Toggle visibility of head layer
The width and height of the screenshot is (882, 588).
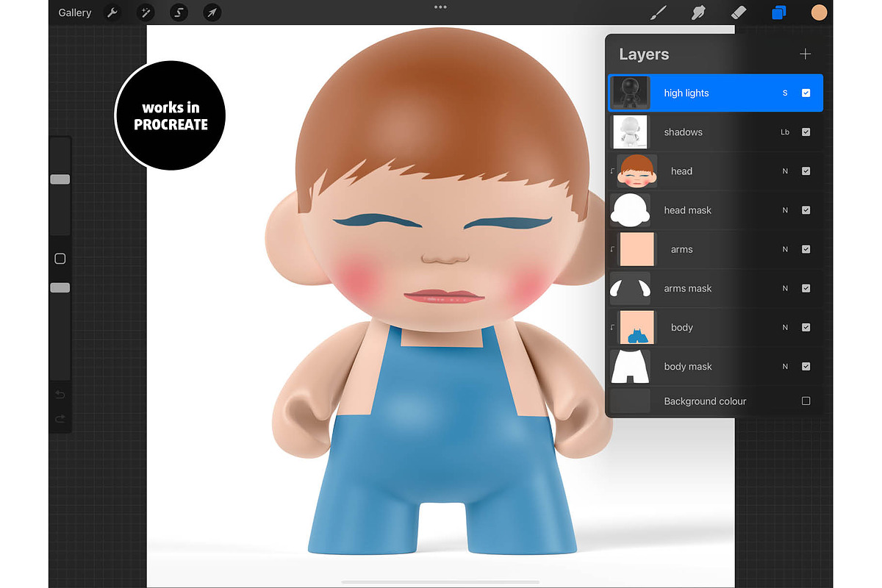coord(806,171)
